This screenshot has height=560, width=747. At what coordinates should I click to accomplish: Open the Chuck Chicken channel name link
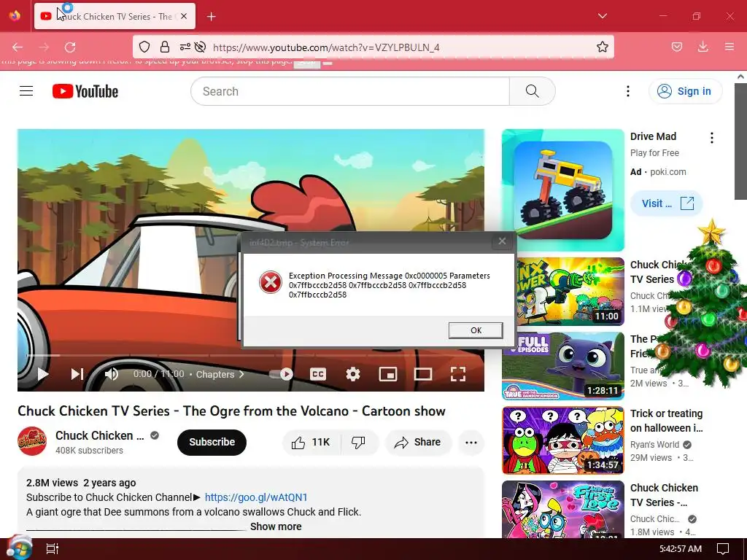[x=99, y=436]
